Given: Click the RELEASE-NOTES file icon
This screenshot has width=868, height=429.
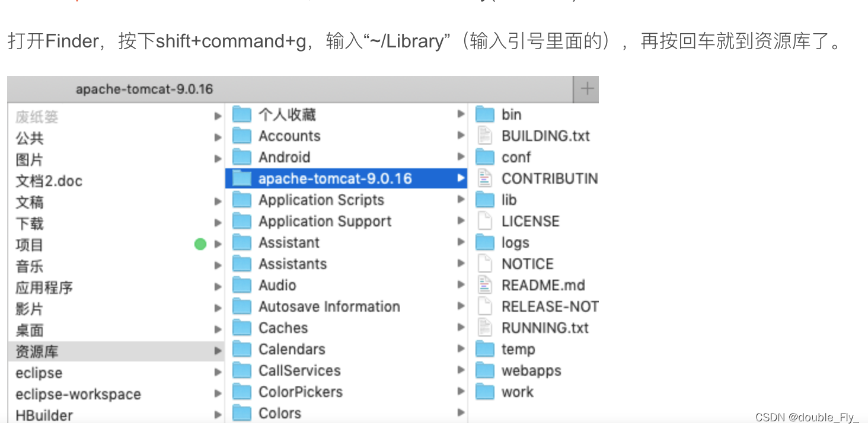Looking at the screenshot, I should click(x=485, y=306).
